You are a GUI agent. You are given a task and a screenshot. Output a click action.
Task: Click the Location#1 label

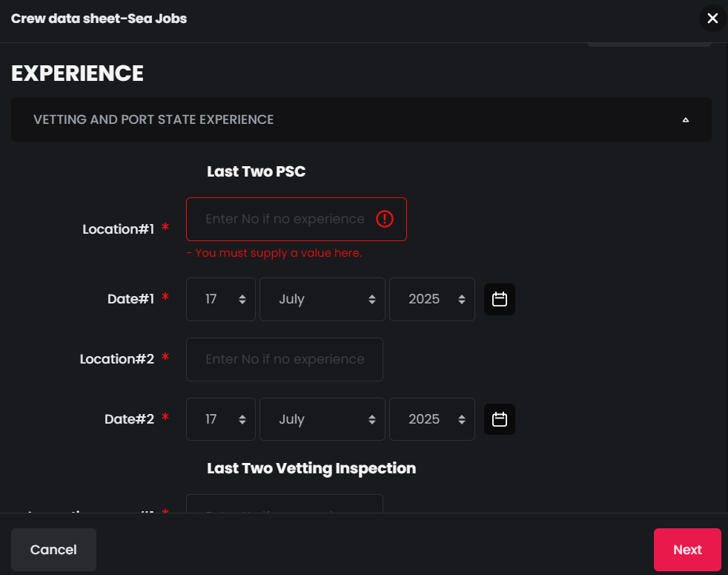tap(118, 229)
